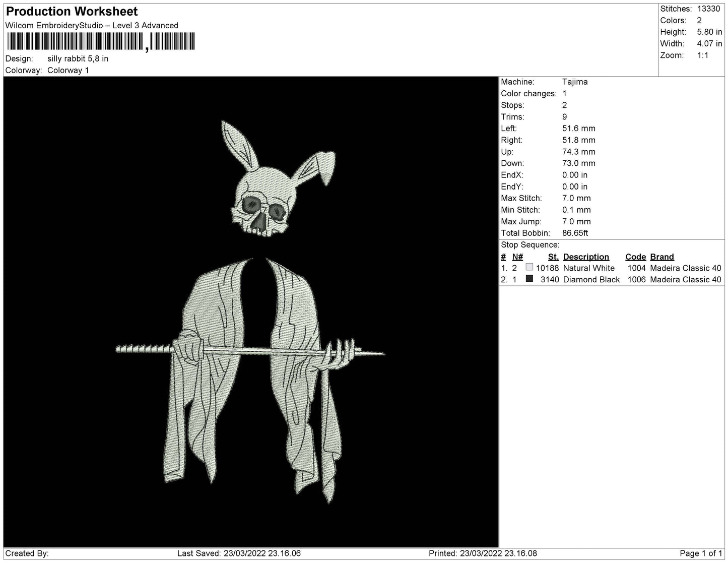Click the Code column header

(x=635, y=257)
